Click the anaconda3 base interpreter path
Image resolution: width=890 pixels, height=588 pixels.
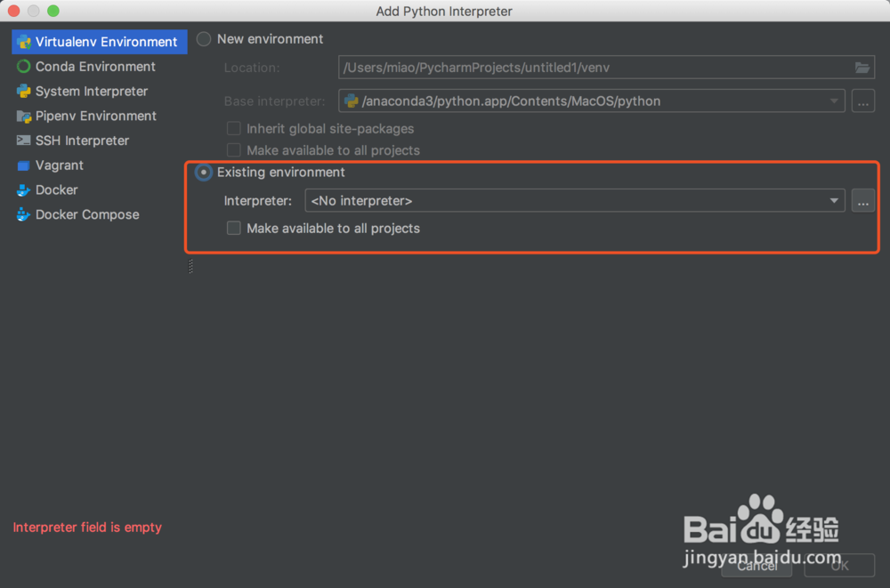pyautogui.click(x=512, y=101)
